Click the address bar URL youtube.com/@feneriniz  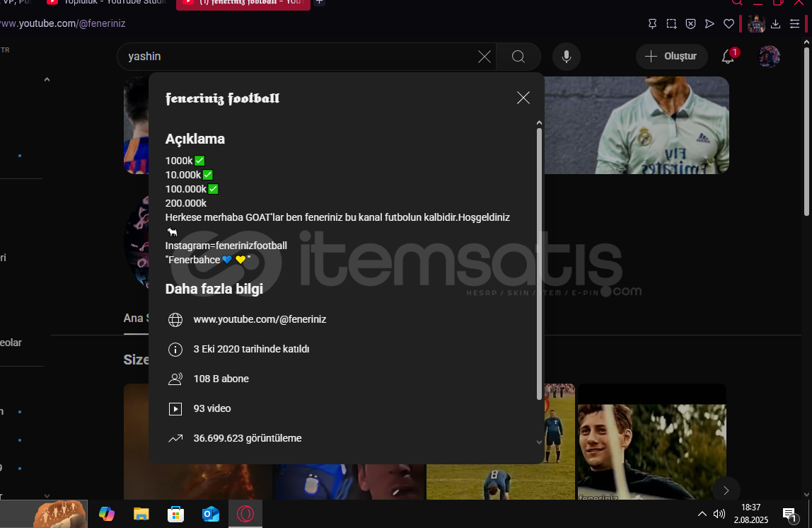63,24
